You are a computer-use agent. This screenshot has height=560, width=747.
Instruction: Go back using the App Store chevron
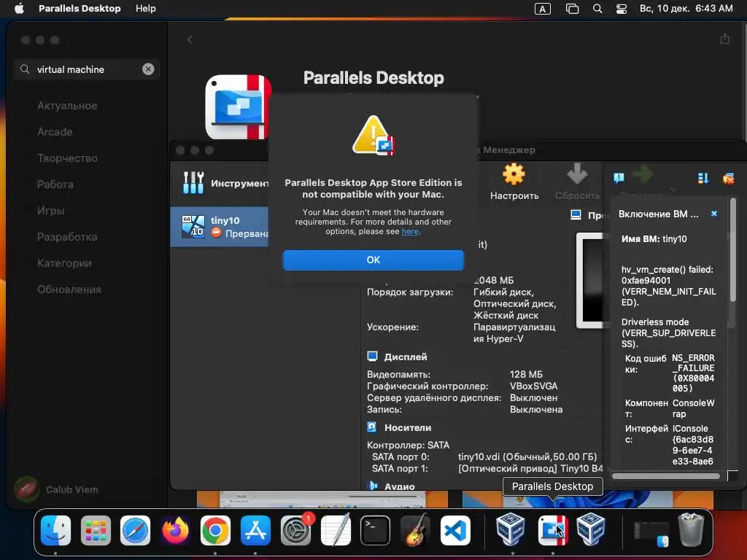pyautogui.click(x=190, y=40)
